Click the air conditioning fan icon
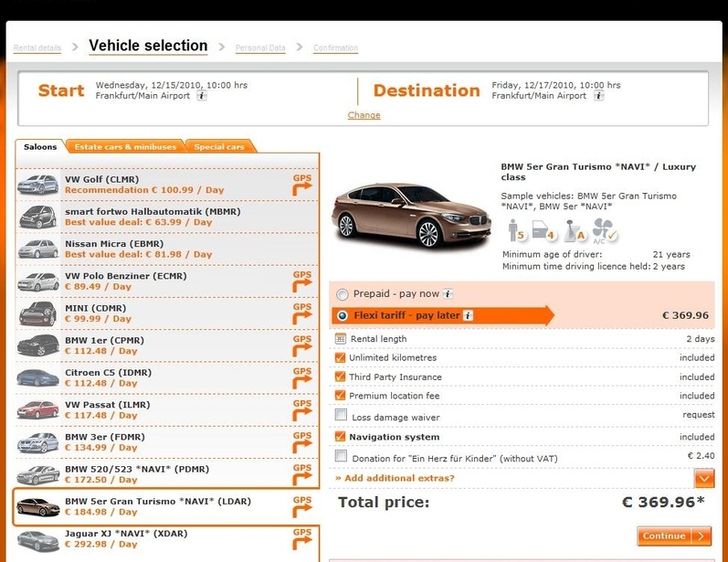The image size is (728, 562). (x=604, y=229)
